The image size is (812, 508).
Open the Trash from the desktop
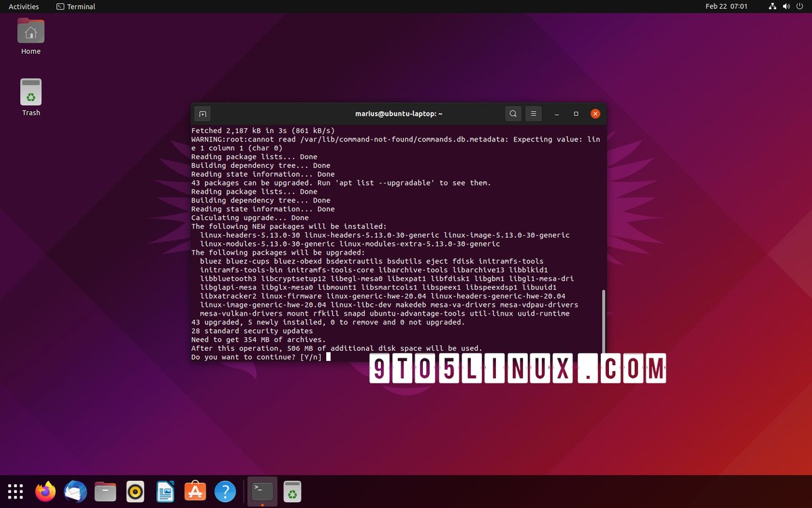[30, 96]
